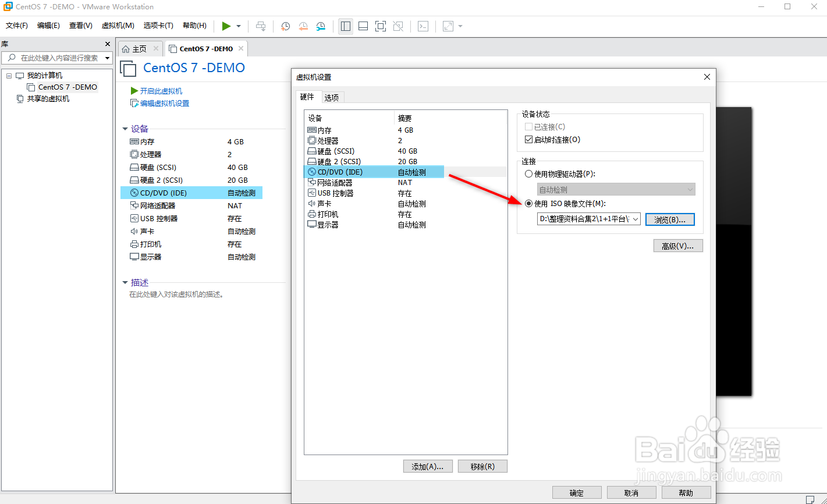The width and height of the screenshot is (827, 504).
Task: Switch to 硬件 tab in settings dialog
Action: [307, 97]
